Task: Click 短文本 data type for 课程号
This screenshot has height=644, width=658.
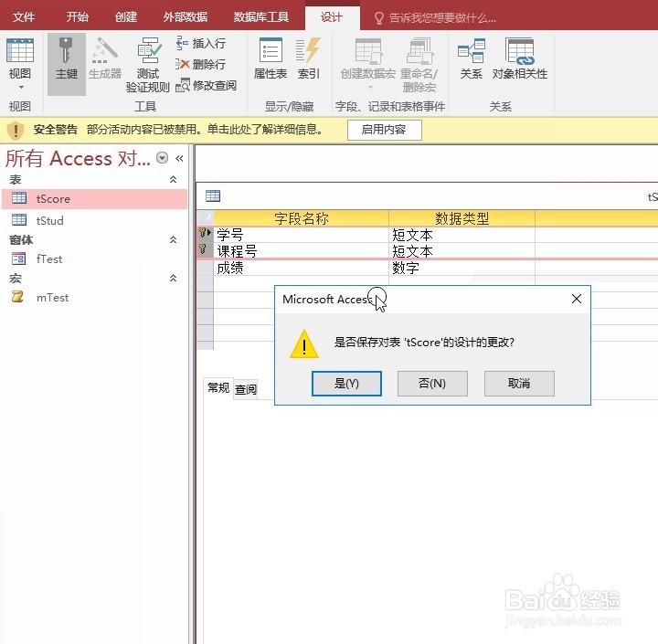Action: point(462,251)
